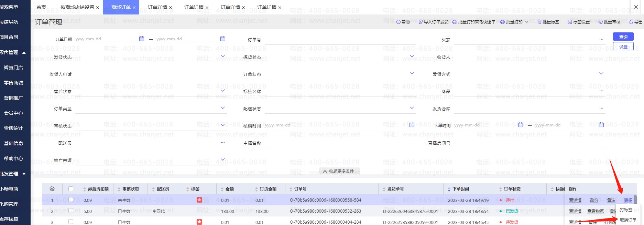
Task: Open the 订单状态 dropdown
Action: [x=412, y=73]
